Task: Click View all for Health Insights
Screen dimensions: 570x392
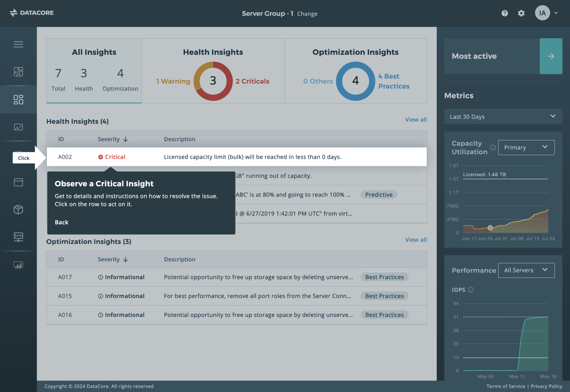Action: [x=416, y=120]
